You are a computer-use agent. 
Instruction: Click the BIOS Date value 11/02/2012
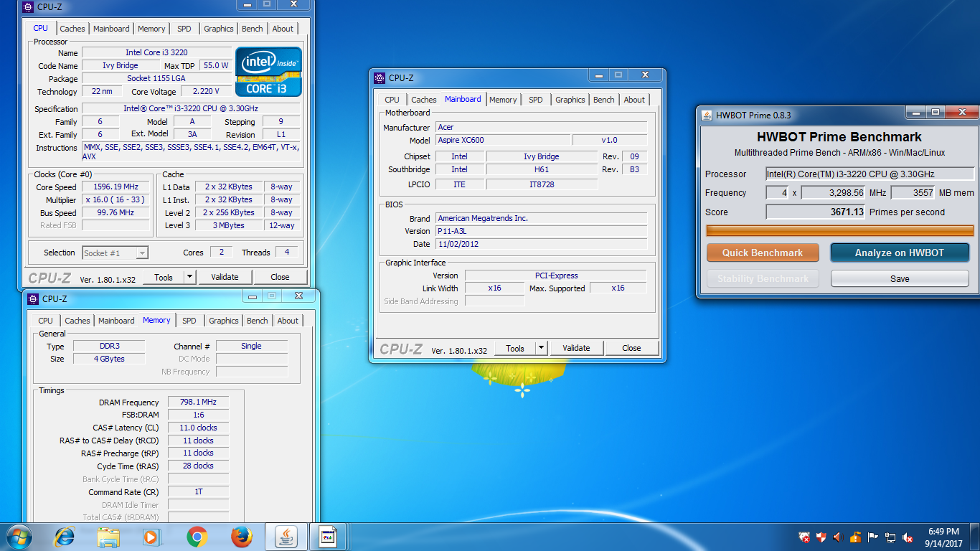tap(541, 244)
